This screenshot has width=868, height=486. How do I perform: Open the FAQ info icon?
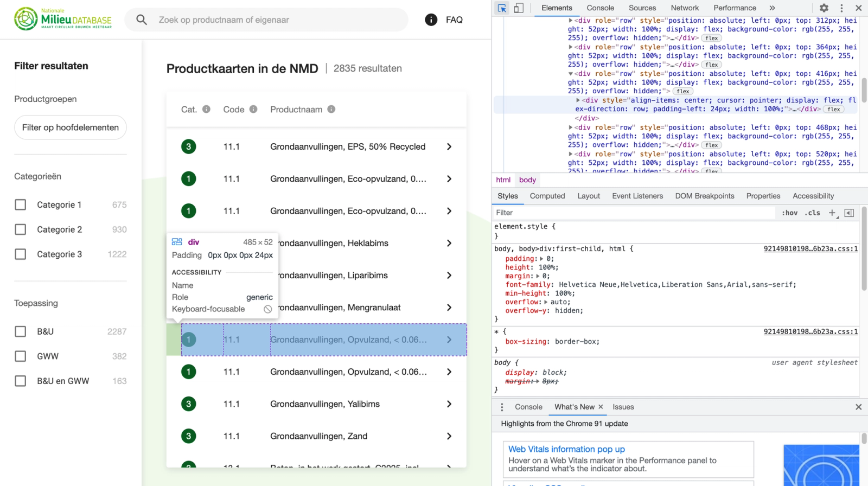point(431,20)
